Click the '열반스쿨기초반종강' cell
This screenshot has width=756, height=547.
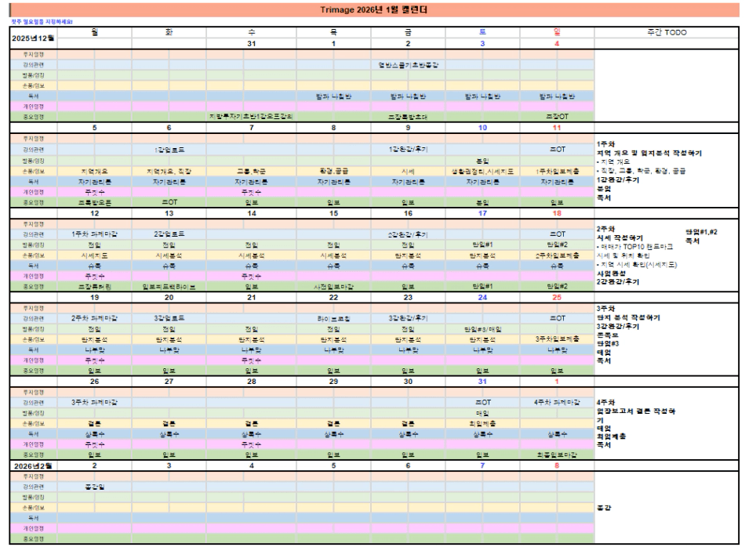tap(408, 64)
